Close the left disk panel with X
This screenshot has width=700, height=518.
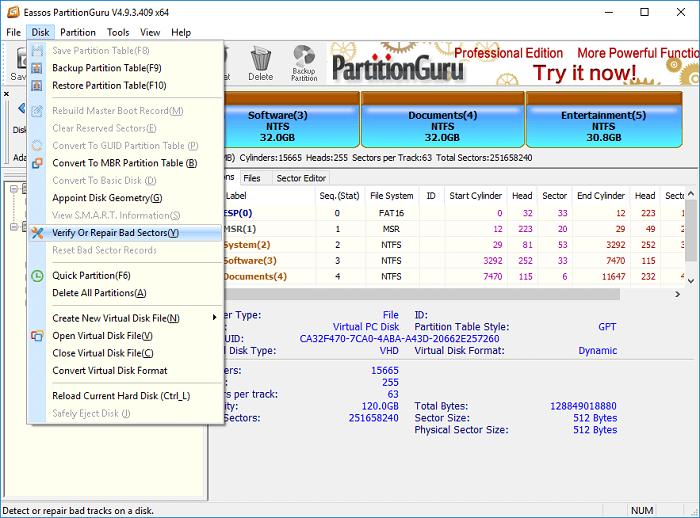6,94
